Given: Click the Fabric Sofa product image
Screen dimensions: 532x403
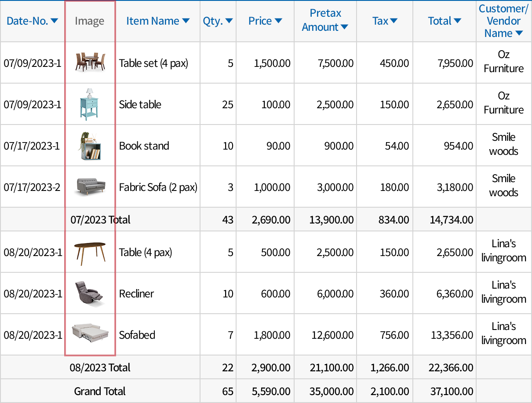Looking at the screenshot, I should [x=90, y=187].
